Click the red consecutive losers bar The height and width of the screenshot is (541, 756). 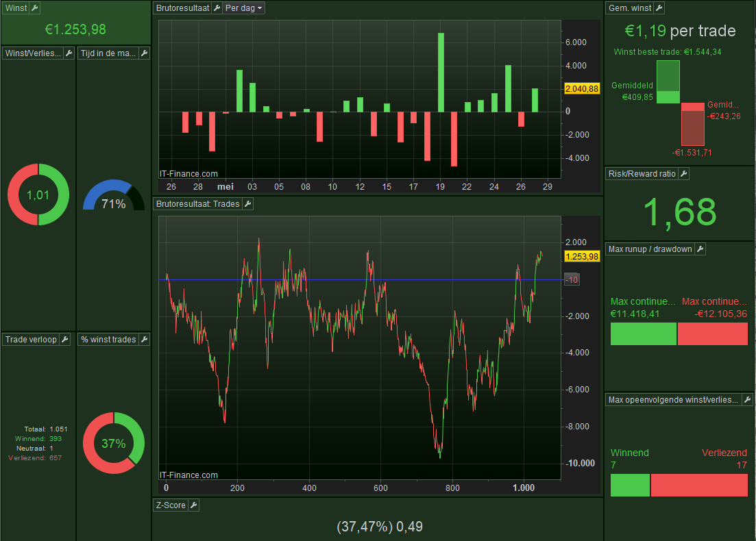click(699, 485)
